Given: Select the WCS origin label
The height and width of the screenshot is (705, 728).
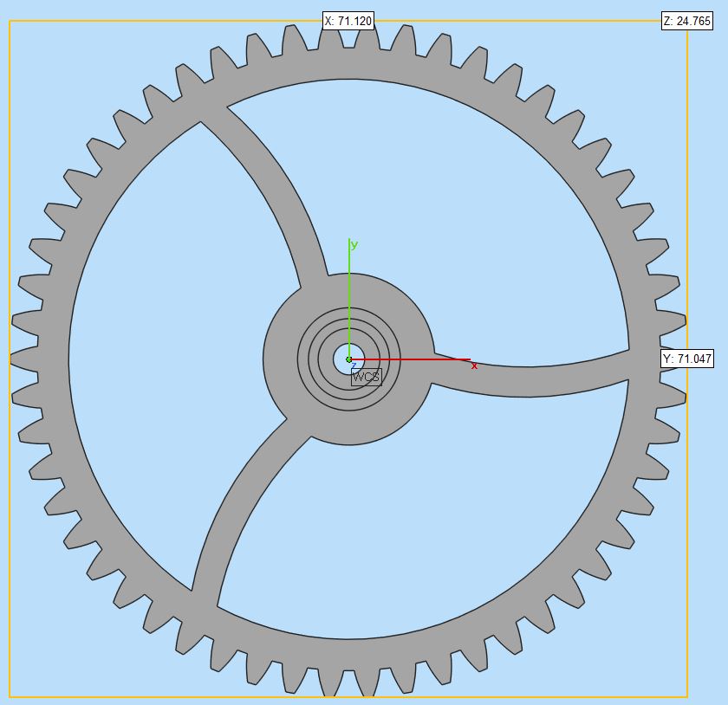Looking at the screenshot, I should 367,377.
